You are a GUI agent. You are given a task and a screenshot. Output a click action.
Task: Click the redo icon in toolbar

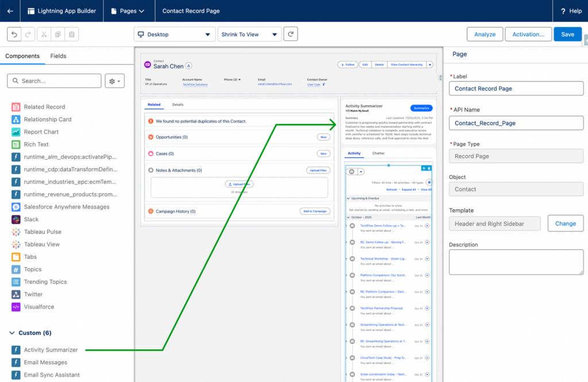29,34
